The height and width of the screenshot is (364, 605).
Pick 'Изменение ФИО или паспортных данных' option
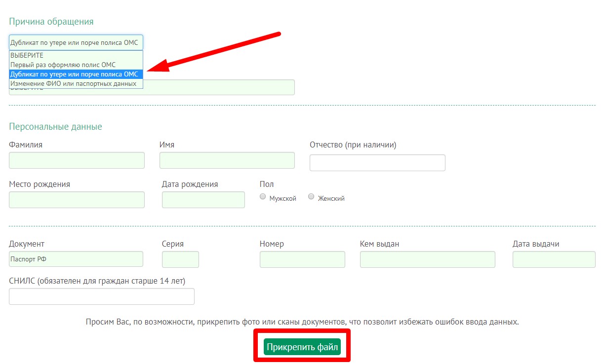pos(76,84)
